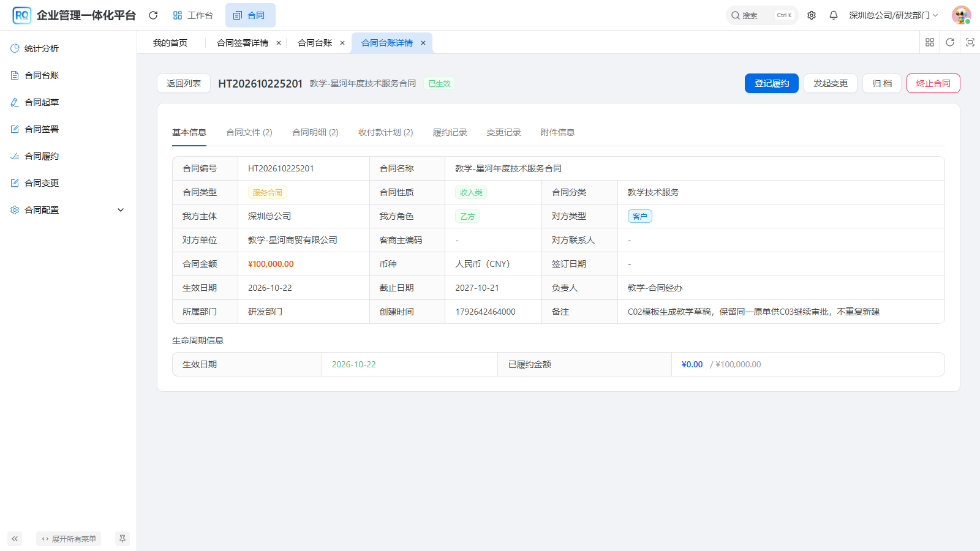Click the 归档 button
This screenshot has height=551, width=980.
click(882, 83)
